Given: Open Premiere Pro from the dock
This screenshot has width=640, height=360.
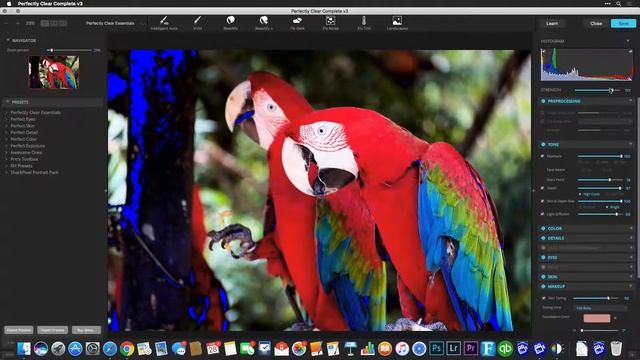Looking at the screenshot, I should pos(471,349).
